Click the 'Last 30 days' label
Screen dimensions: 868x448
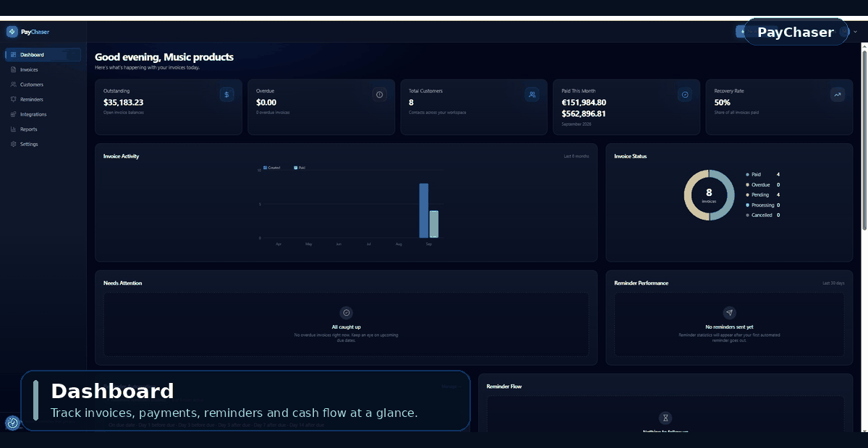click(x=833, y=283)
